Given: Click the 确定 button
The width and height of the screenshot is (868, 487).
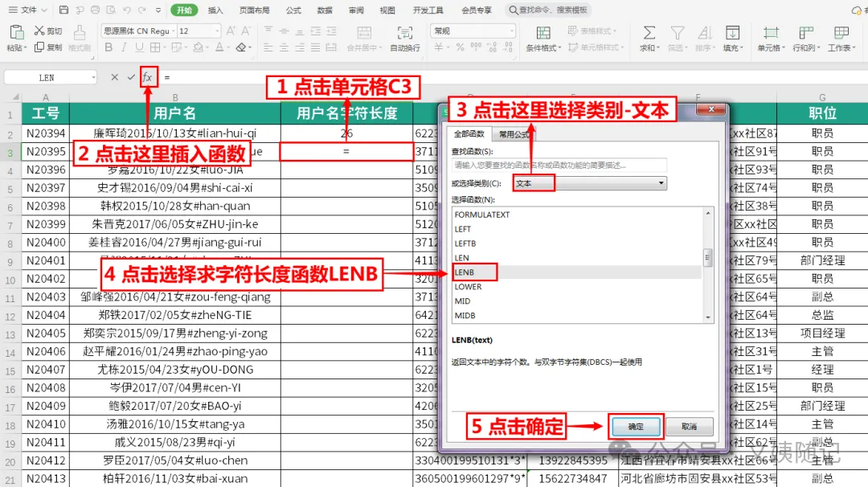Looking at the screenshot, I should [636, 427].
